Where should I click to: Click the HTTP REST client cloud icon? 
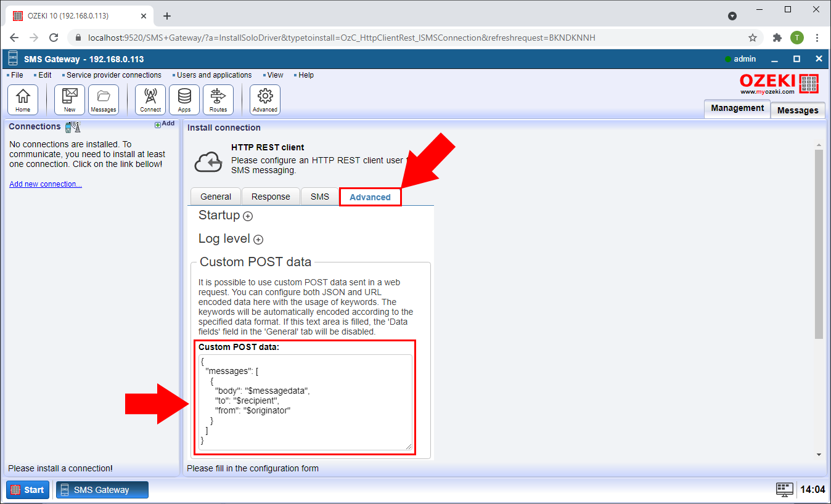pyautogui.click(x=208, y=161)
